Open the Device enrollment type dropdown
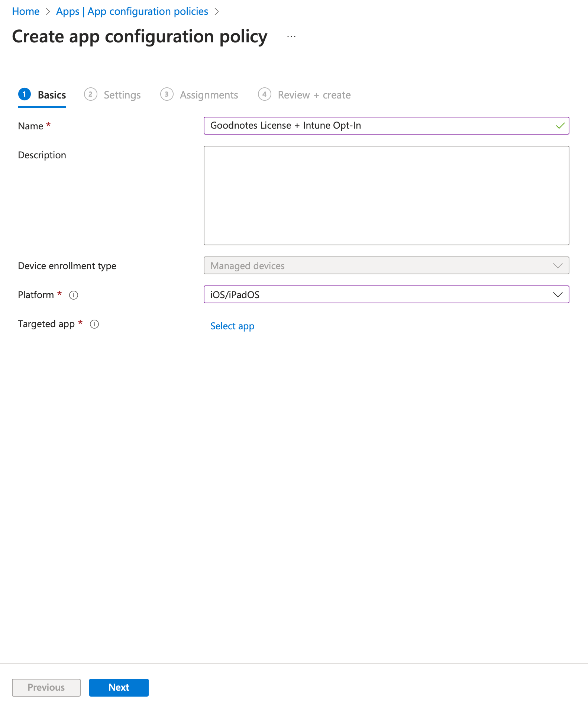The width and height of the screenshot is (588, 707). coord(386,266)
